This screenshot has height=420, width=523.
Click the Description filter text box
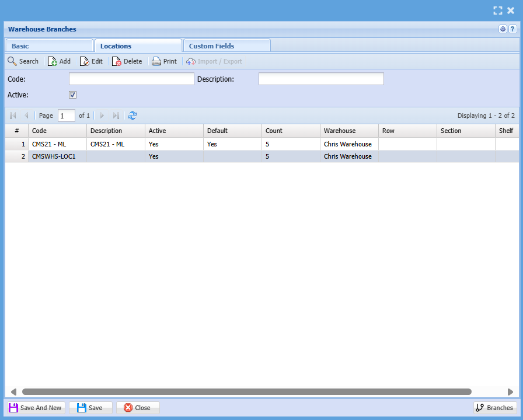(x=321, y=79)
